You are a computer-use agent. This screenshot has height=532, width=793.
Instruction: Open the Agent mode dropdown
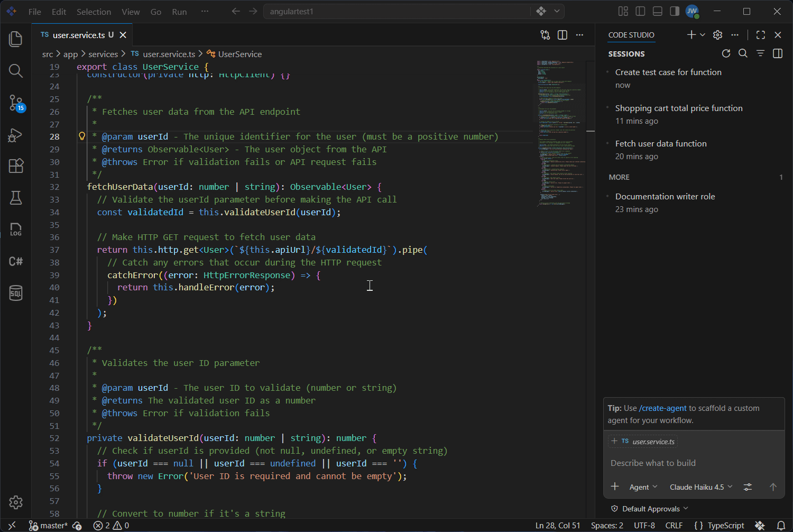pos(643,487)
